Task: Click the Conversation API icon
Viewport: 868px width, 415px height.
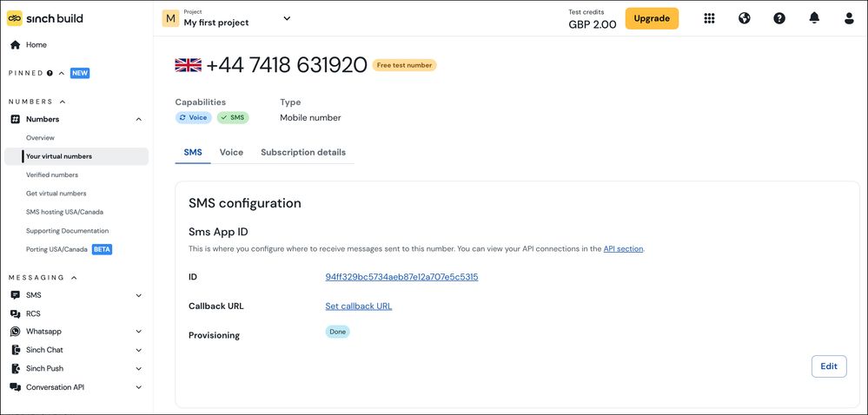Action: (16, 387)
